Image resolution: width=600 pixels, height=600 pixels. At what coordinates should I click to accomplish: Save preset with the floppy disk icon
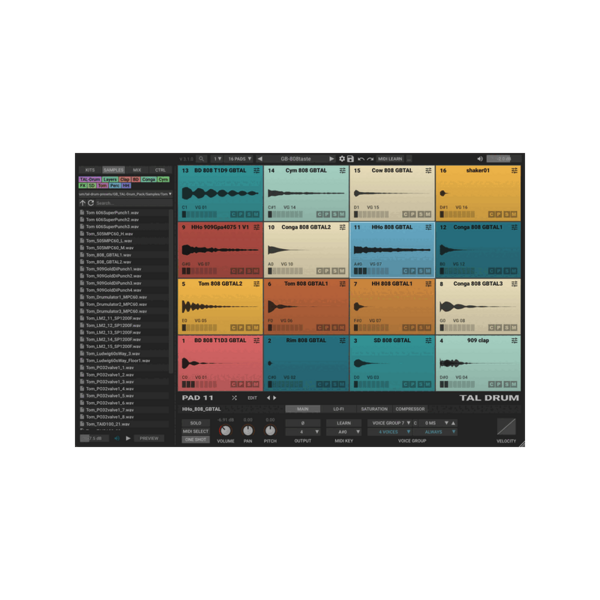(x=350, y=159)
